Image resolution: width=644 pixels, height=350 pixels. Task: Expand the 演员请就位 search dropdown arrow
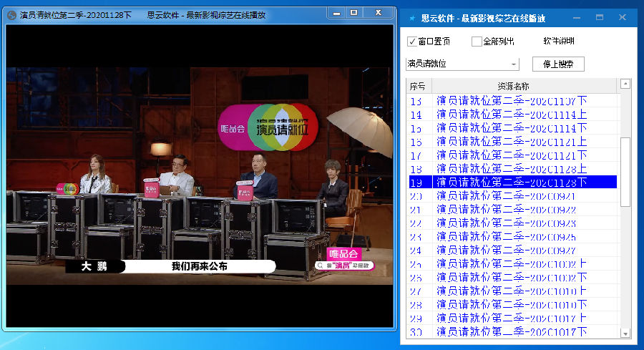coord(514,64)
